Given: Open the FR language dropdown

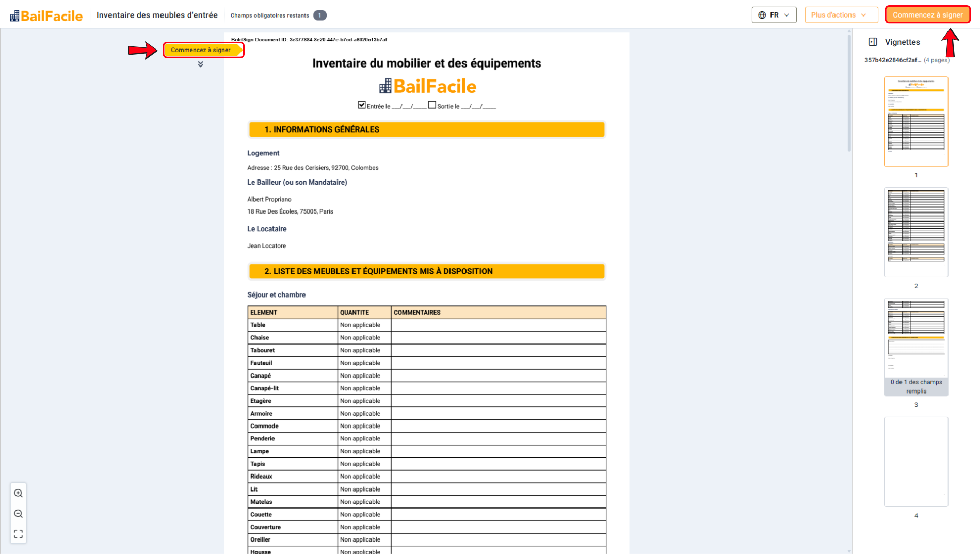Looking at the screenshot, I should tap(774, 15).
